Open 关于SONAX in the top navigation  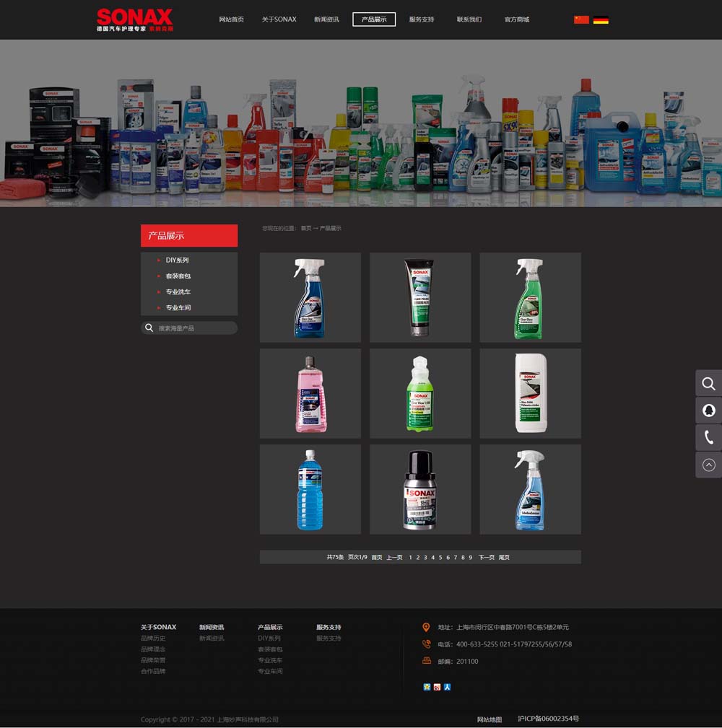point(279,19)
